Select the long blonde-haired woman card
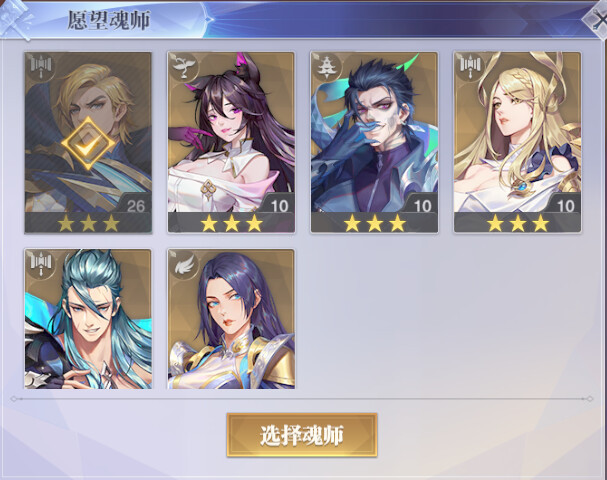607x480 pixels. click(518, 143)
